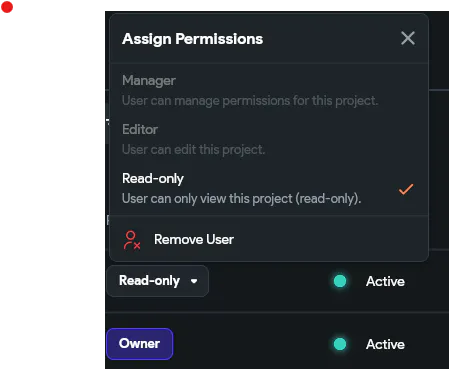449x369 pixels.
Task: Choose the Editor permission option
Action: point(269,139)
